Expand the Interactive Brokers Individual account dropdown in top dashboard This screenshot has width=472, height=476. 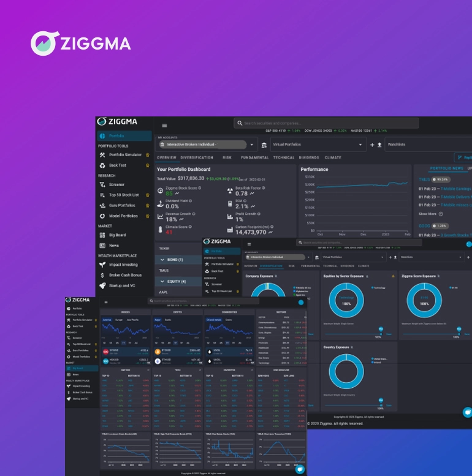point(251,145)
